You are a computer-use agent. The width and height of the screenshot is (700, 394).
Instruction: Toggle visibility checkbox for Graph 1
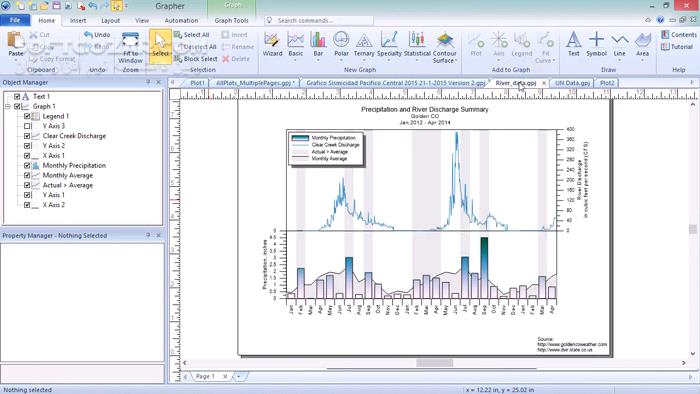[17, 106]
